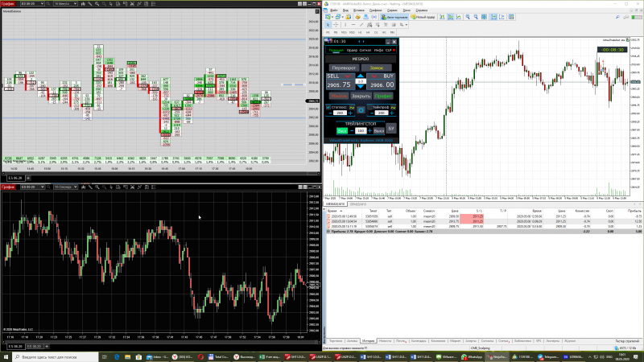Open interval dropdown in bottom NinjaTrader chart

pyautogui.click(x=65, y=187)
